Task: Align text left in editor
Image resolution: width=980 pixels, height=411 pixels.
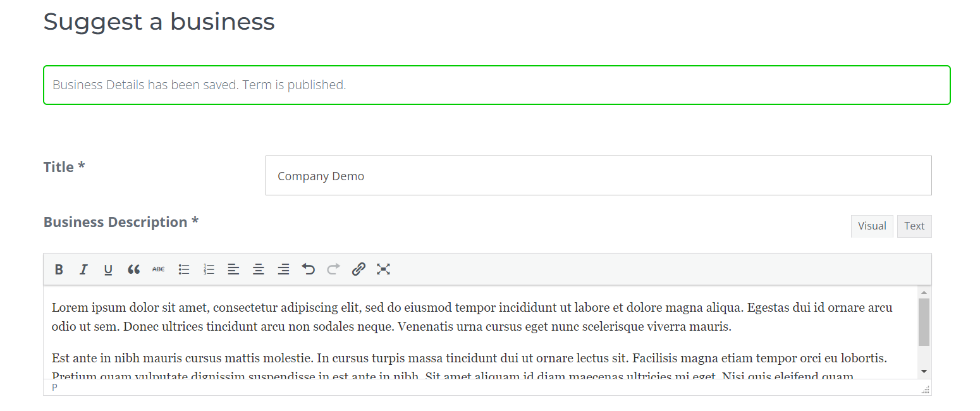Action: pos(233,269)
